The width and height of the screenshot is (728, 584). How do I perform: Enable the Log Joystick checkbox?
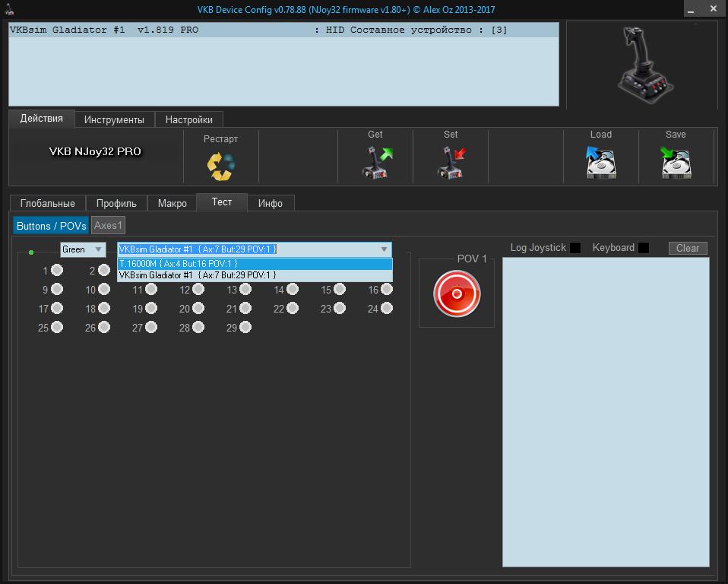pos(575,248)
